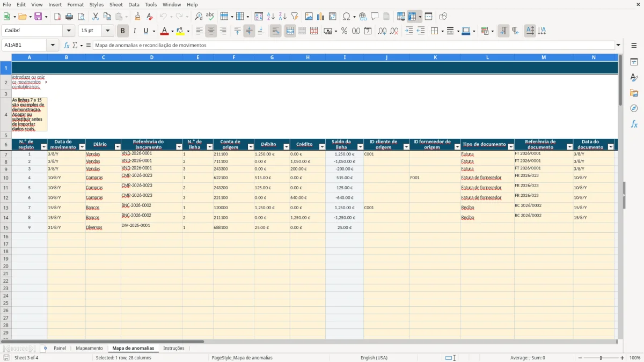
Task: Switch to the Instruções sheet tab
Action: click(x=173, y=348)
